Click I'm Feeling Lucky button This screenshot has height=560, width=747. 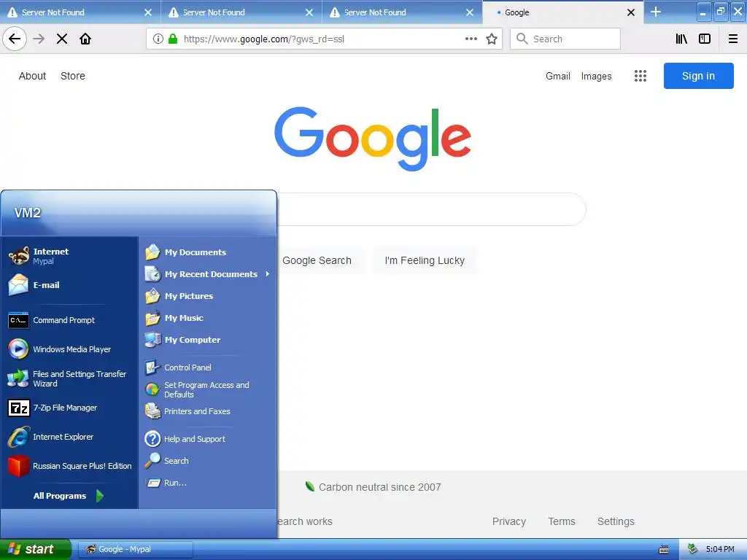[425, 260]
